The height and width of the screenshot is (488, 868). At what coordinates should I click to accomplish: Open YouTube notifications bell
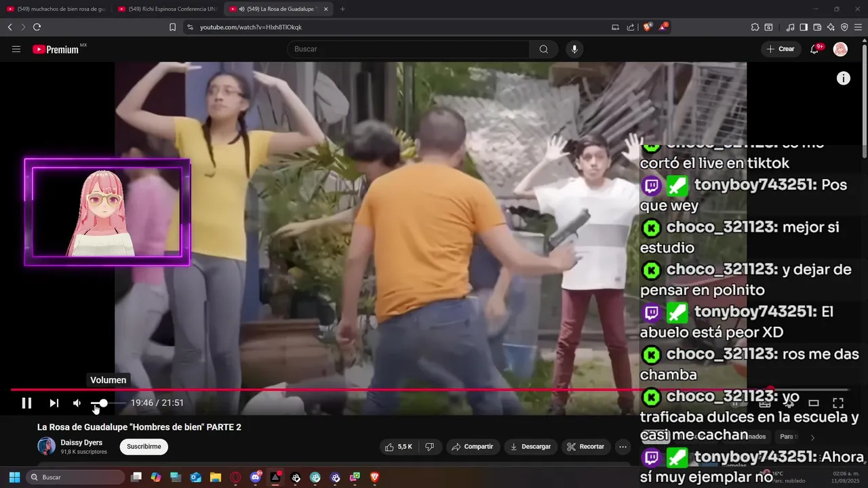815,49
